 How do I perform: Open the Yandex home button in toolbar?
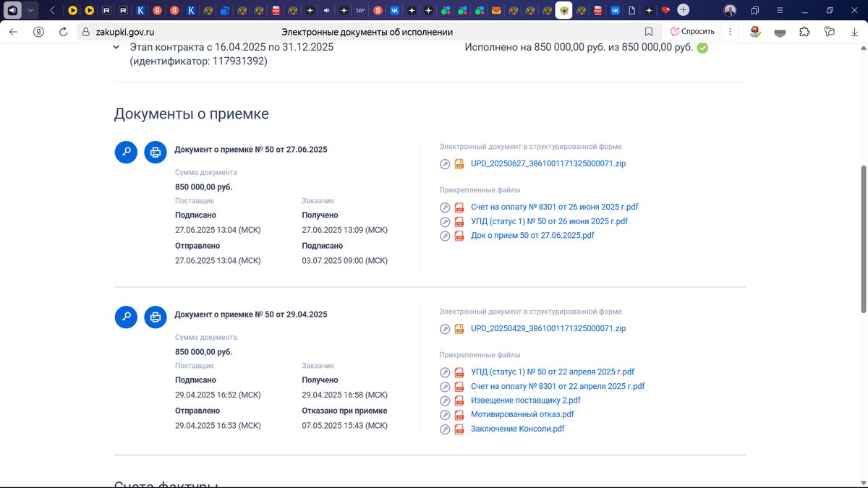pos(38,32)
